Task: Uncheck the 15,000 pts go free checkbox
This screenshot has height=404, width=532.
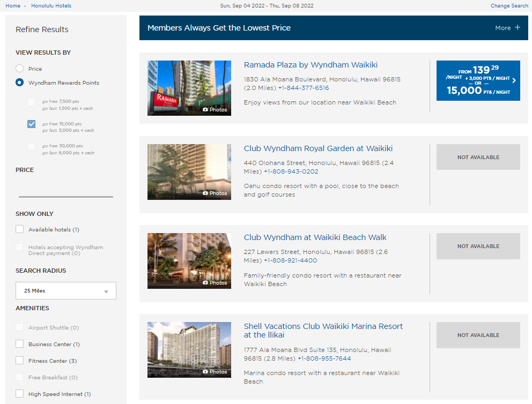Action: 31,124
